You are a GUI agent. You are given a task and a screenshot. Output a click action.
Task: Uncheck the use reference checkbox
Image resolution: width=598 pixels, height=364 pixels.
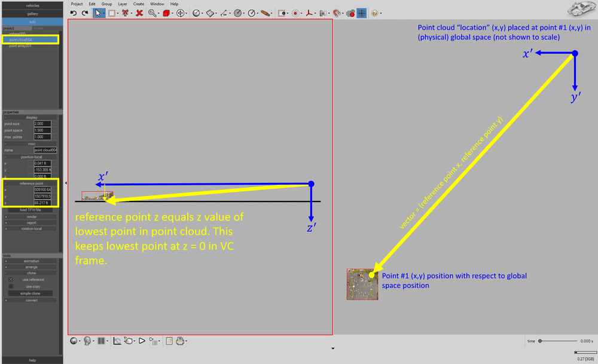(10, 279)
